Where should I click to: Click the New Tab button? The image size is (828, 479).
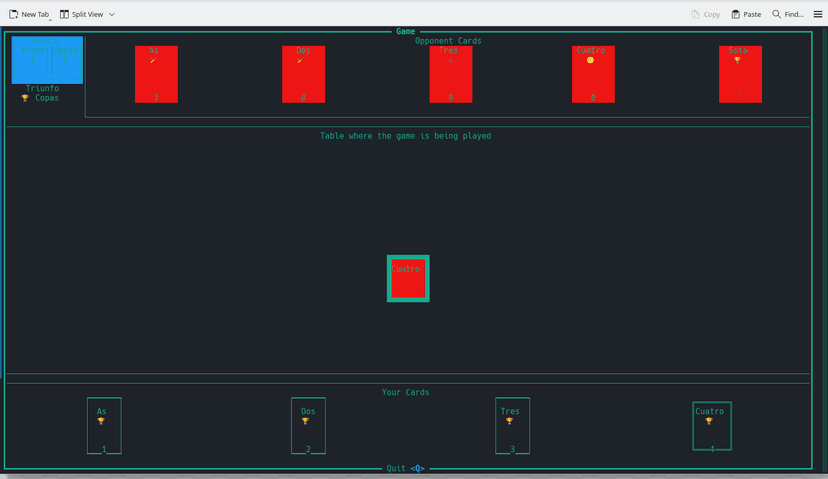[28, 14]
